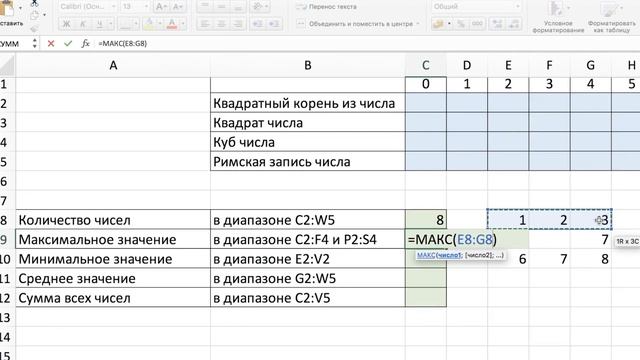Screen dimensions: 640x360
Task: Click the name box stepper arrows
Action: 35,43
